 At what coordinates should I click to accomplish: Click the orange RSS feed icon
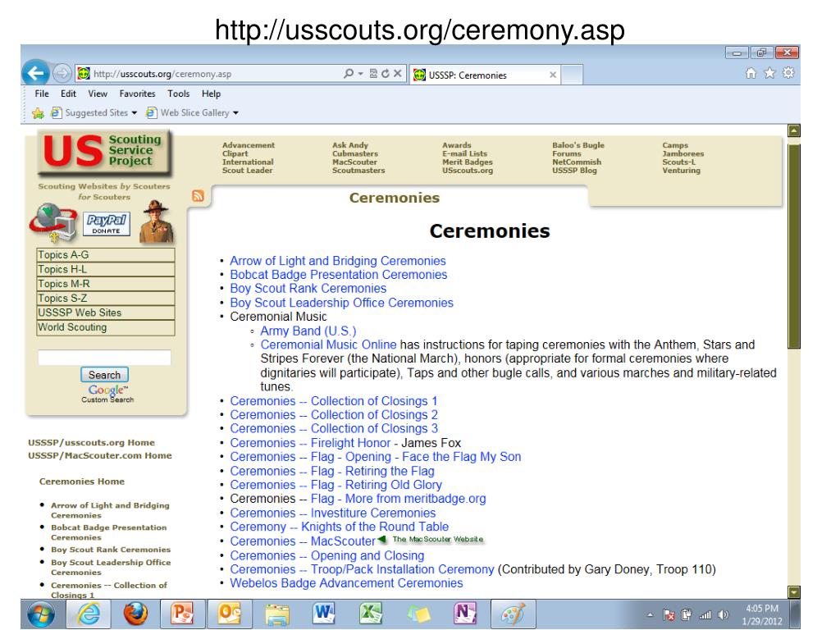[198, 195]
